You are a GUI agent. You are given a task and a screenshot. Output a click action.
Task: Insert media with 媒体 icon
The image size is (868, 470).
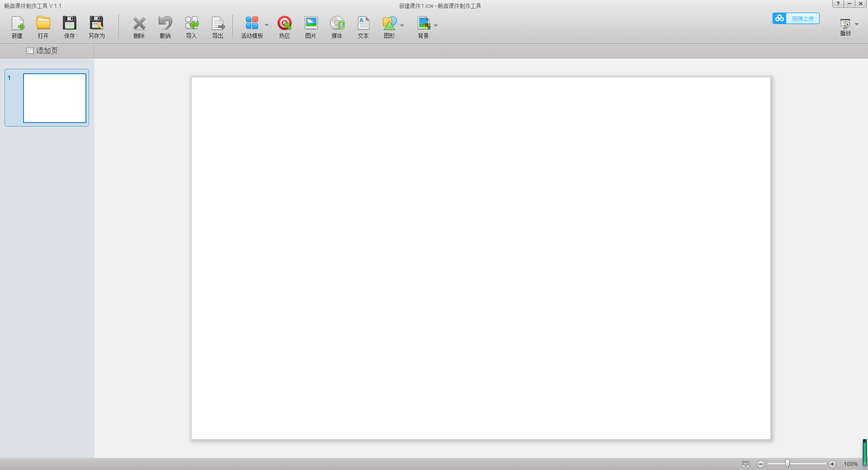[x=337, y=27]
